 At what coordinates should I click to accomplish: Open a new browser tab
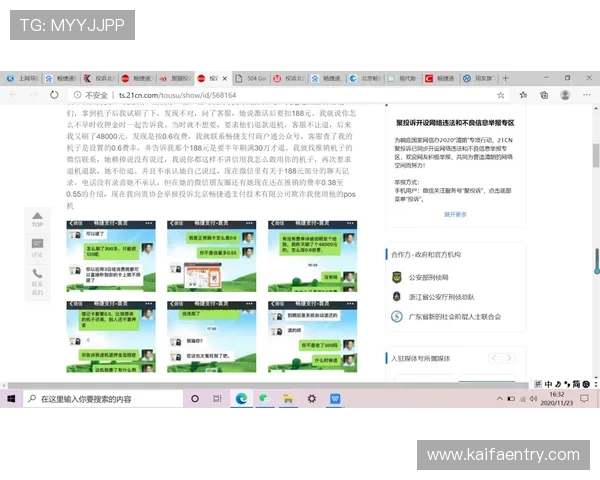pyautogui.click(x=505, y=78)
